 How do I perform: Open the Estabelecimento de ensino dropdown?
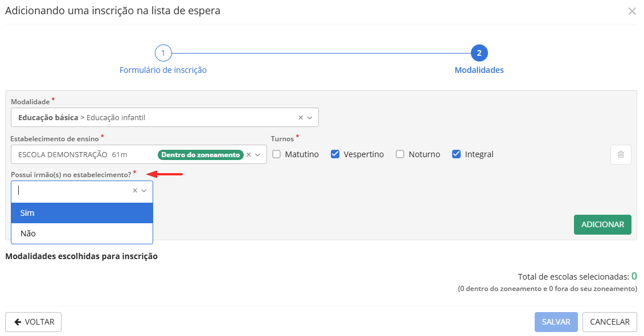click(257, 154)
